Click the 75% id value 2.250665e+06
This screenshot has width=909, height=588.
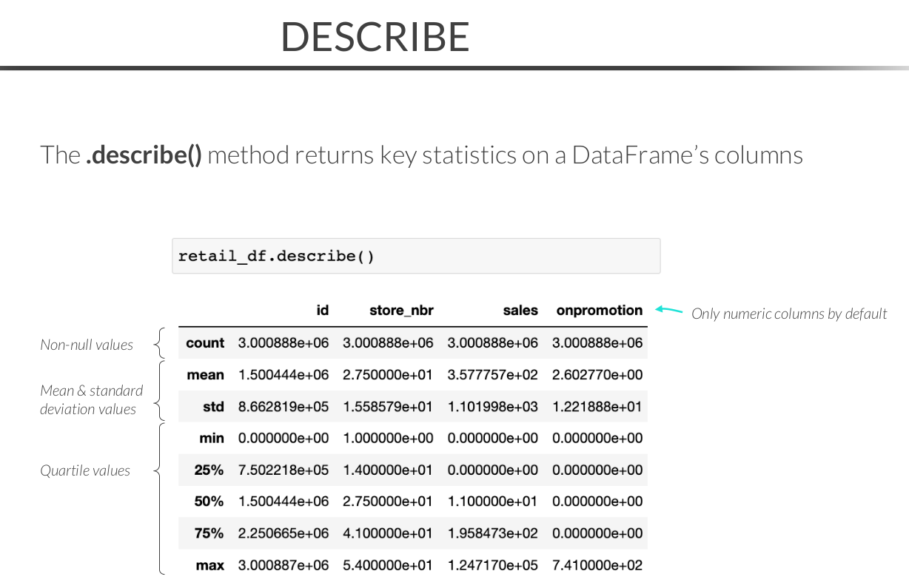[284, 533]
